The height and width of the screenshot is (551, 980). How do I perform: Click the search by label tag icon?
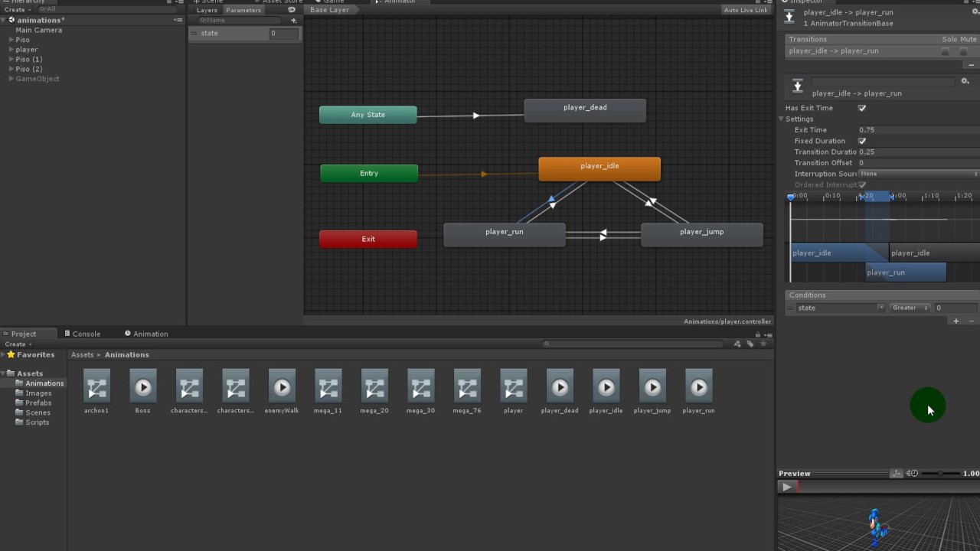750,344
